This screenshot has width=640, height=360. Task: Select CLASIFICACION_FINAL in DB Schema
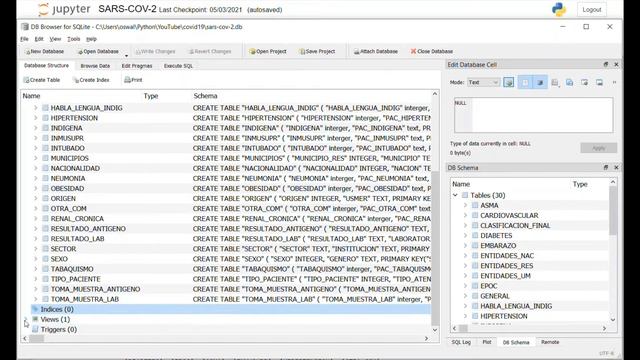[515, 225]
